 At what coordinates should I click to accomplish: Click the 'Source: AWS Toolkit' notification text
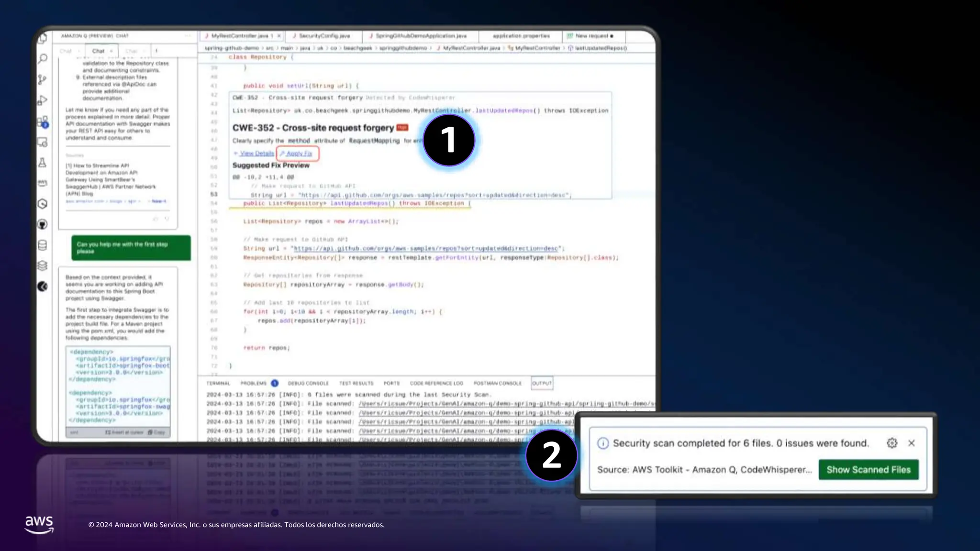(704, 470)
